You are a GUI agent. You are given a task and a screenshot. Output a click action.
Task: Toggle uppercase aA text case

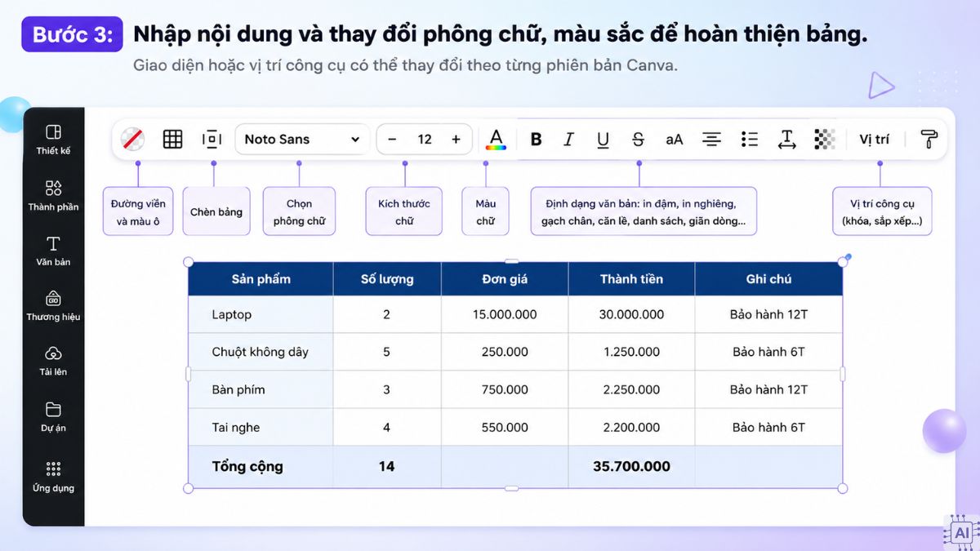point(674,140)
